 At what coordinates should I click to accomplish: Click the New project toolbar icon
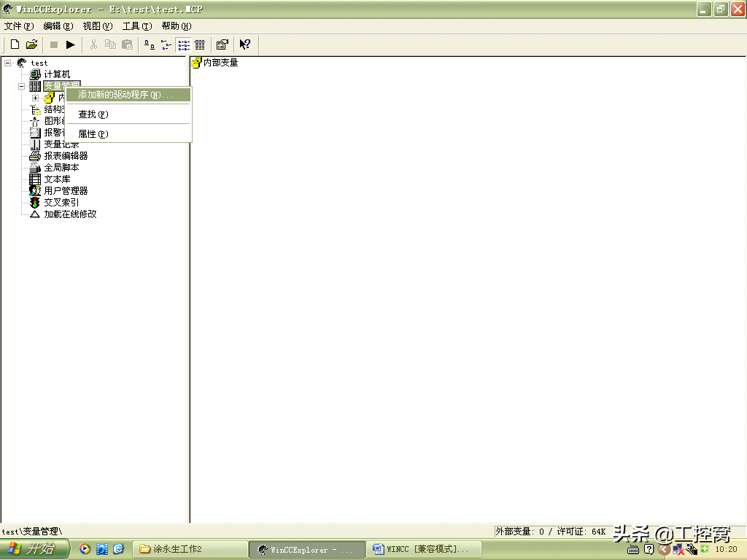(x=15, y=44)
